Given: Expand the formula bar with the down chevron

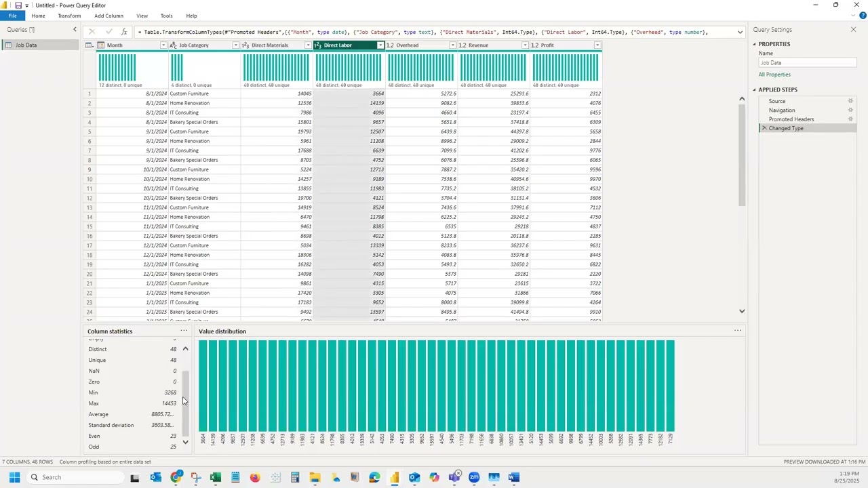Looking at the screenshot, I should coord(740,32).
